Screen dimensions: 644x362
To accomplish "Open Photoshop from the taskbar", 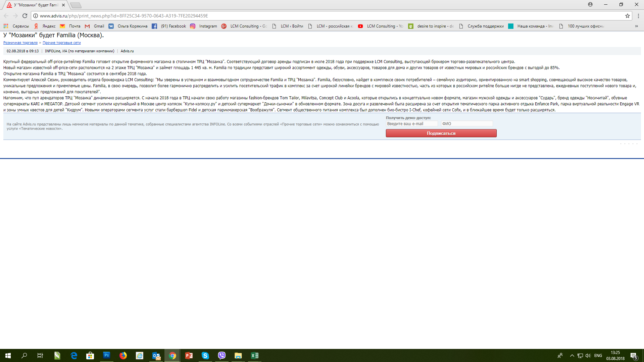I will coord(106,356).
